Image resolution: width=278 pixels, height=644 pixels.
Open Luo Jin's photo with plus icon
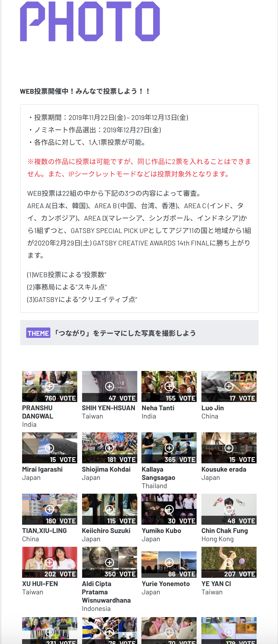[229, 386]
